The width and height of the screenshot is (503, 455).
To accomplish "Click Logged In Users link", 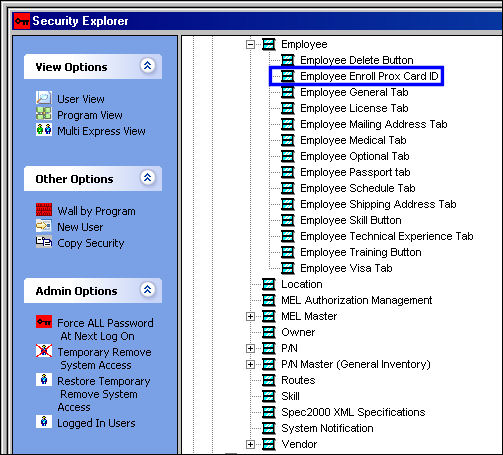I will 96,423.
